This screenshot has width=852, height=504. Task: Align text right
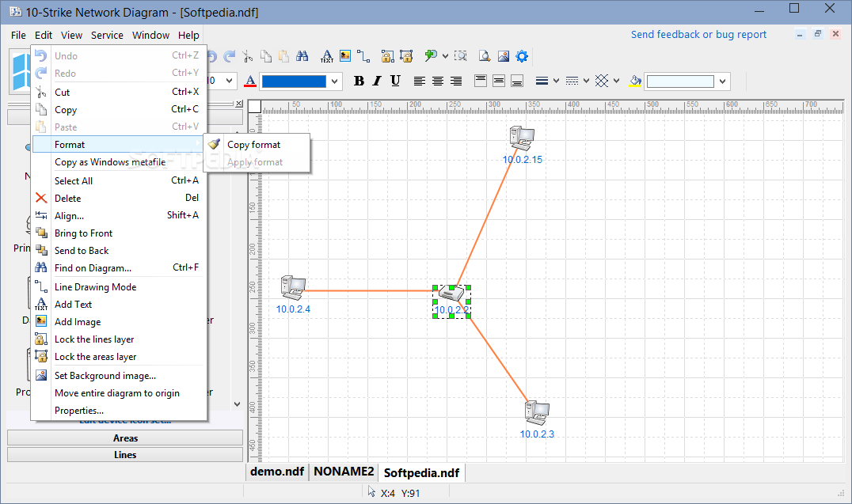pyautogui.click(x=456, y=81)
